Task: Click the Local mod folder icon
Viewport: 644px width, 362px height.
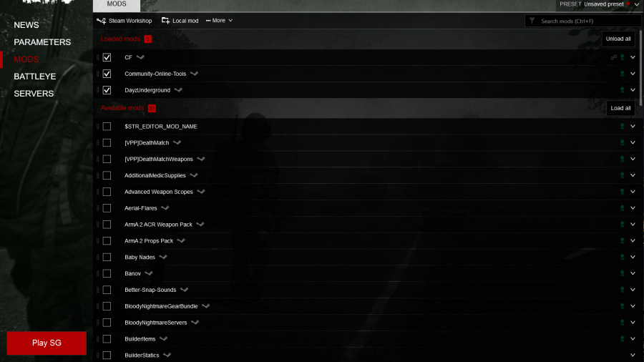Action: pyautogui.click(x=165, y=21)
